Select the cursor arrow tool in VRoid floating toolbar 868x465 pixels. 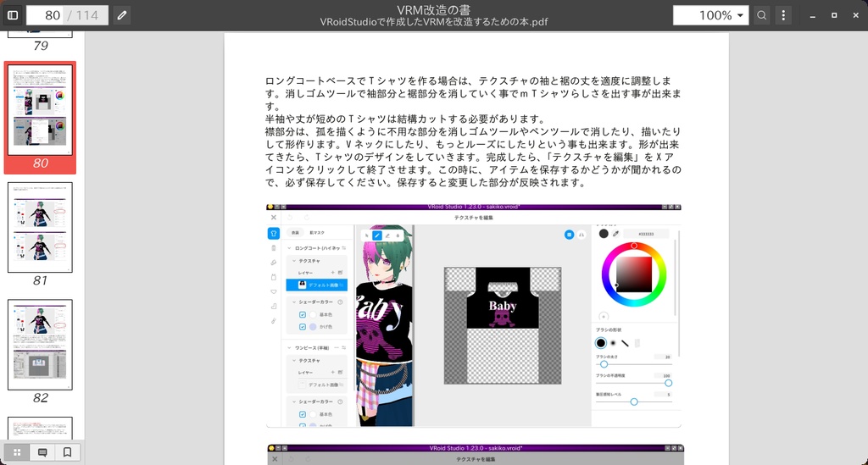(x=366, y=235)
